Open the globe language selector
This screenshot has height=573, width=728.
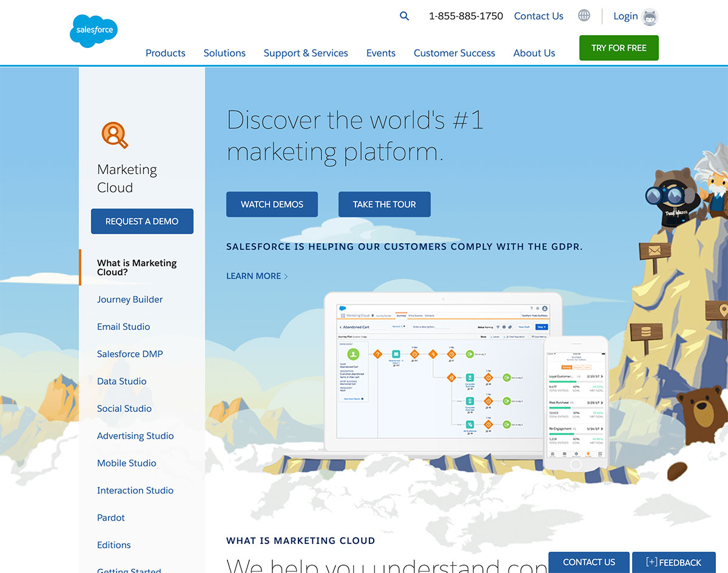584,16
